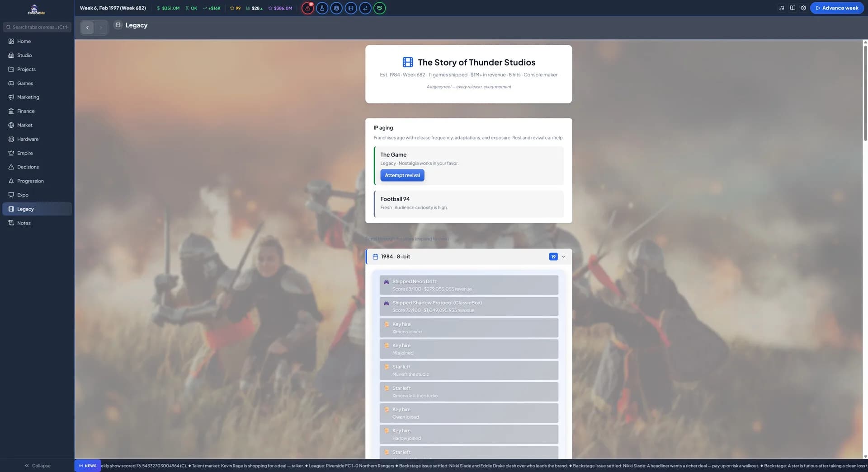Click the Week 6, Feb 1997 date label

tap(113, 8)
